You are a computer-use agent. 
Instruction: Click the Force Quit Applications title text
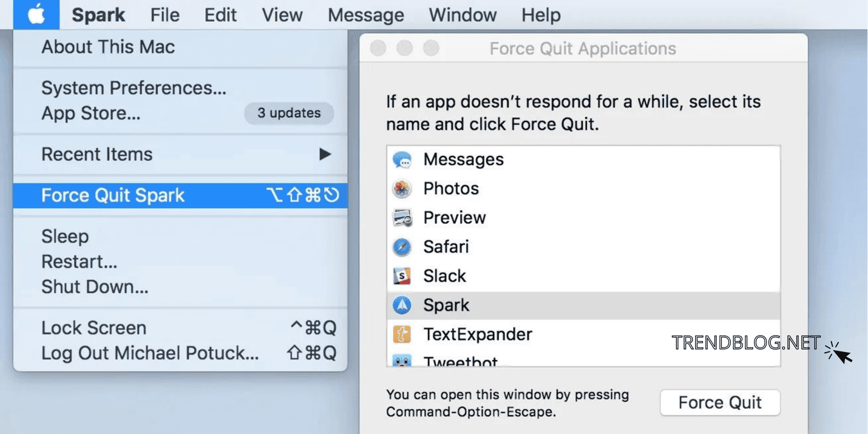pyautogui.click(x=583, y=49)
